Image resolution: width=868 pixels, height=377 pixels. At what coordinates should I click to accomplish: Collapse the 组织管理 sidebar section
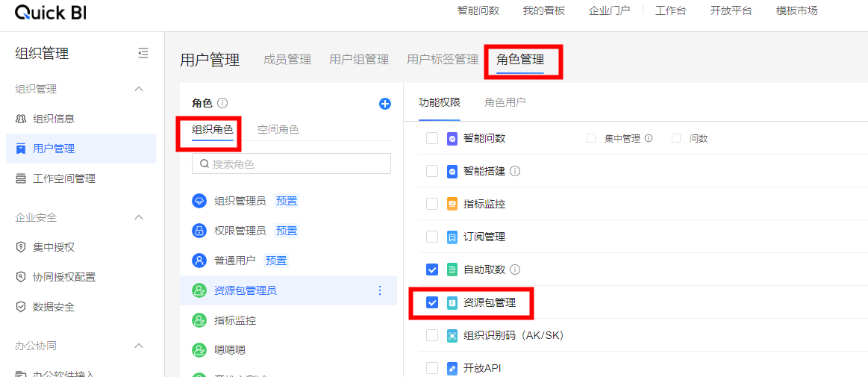pyautogui.click(x=138, y=89)
